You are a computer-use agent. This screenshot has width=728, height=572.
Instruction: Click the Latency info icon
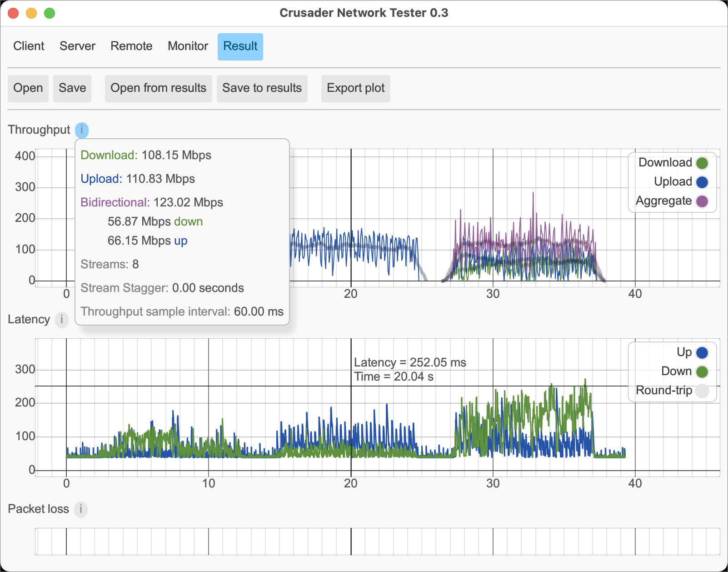point(62,320)
